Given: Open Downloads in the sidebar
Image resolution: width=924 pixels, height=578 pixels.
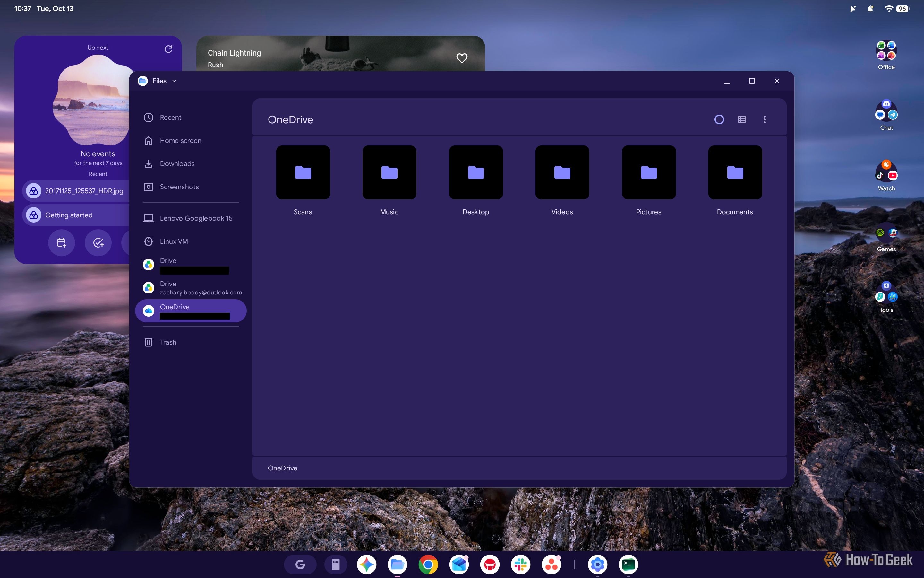Looking at the screenshot, I should coord(191,164).
